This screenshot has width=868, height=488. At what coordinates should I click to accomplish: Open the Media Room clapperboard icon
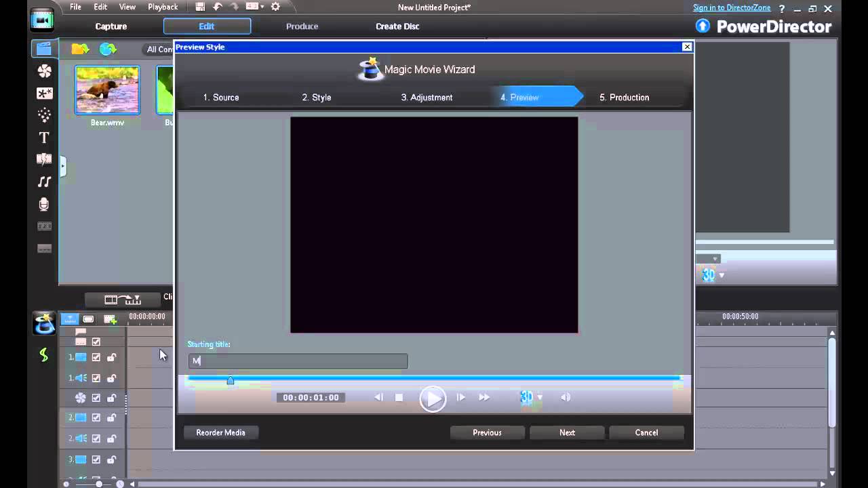click(44, 49)
